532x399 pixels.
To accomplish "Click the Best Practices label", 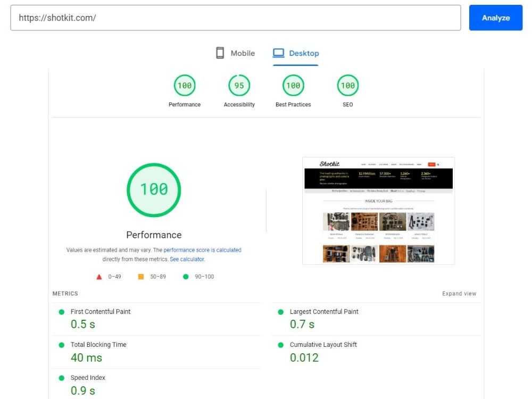I will coord(293,104).
